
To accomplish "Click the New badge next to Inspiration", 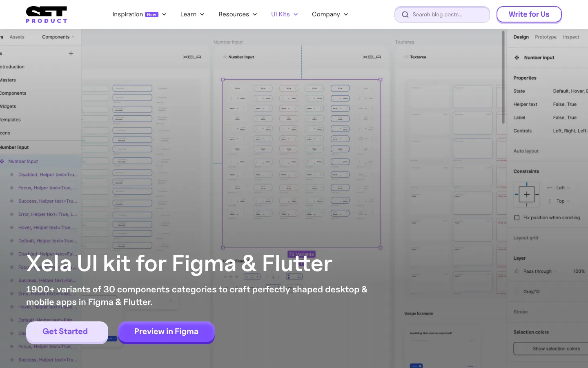I will pyautogui.click(x=151, y=15).
